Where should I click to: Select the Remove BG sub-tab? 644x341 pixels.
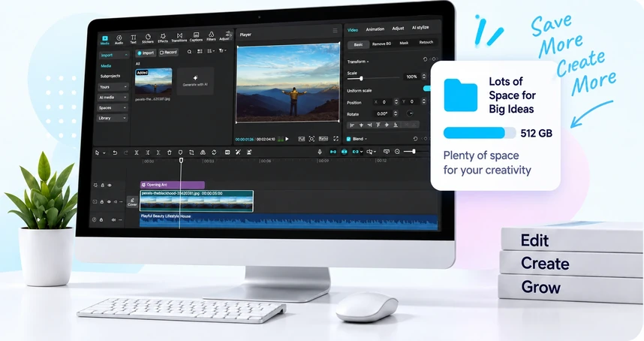[x=381, y=44]
